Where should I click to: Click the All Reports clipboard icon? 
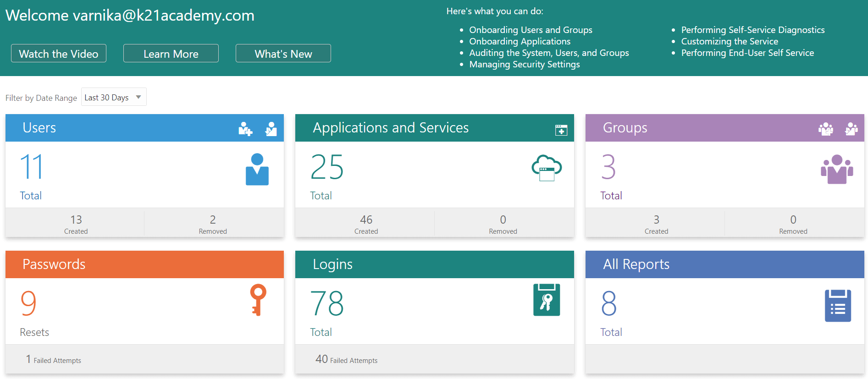tap(837, 305)
